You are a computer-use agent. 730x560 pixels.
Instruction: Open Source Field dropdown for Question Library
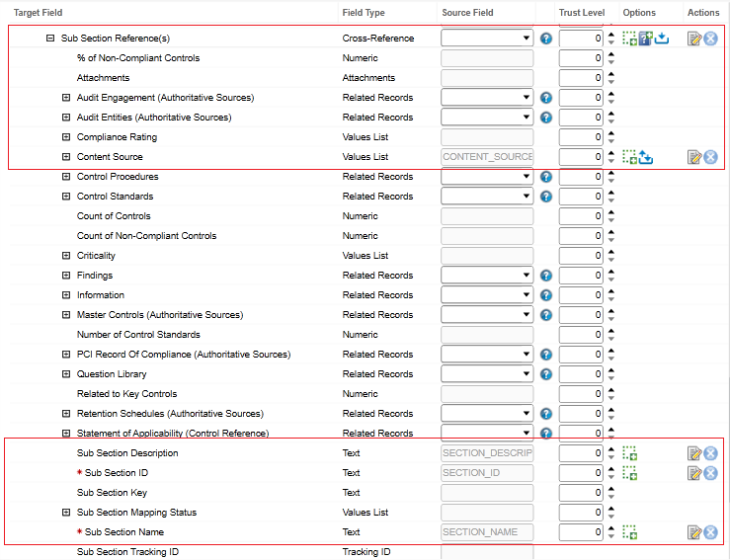point(487,374)
